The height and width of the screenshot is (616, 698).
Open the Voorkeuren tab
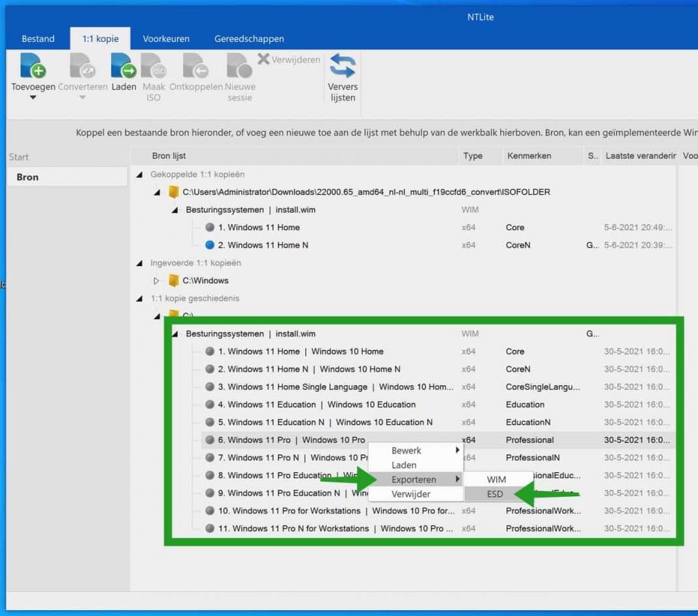tap(166, 39)
